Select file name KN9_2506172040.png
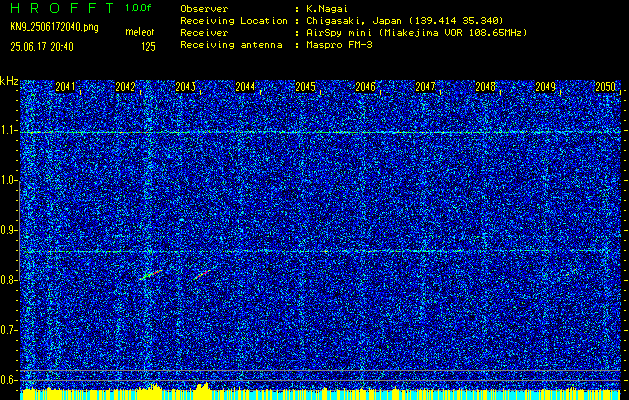This screenshot has height=400, width=629. [x=54, y=27]
